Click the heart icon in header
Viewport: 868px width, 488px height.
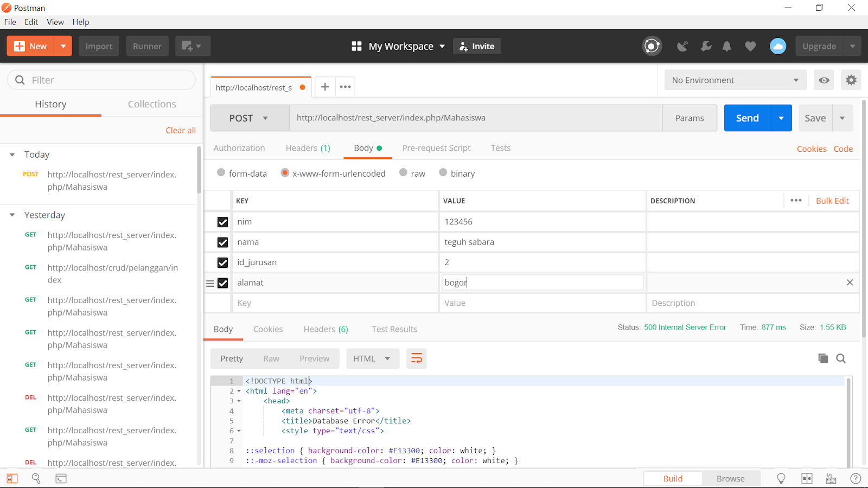tap(750, 46)
